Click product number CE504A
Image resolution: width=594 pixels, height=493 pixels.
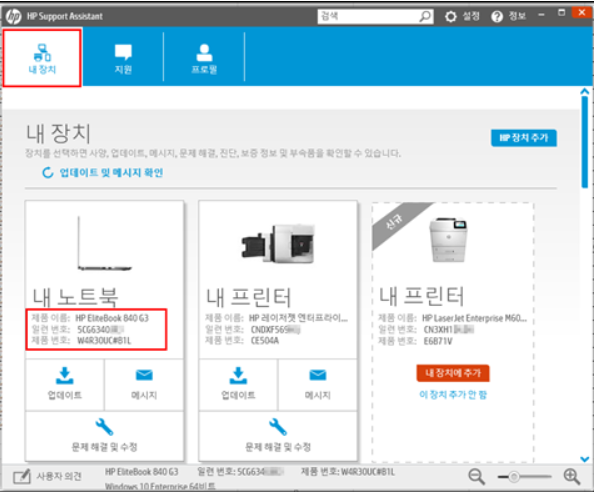265,341
